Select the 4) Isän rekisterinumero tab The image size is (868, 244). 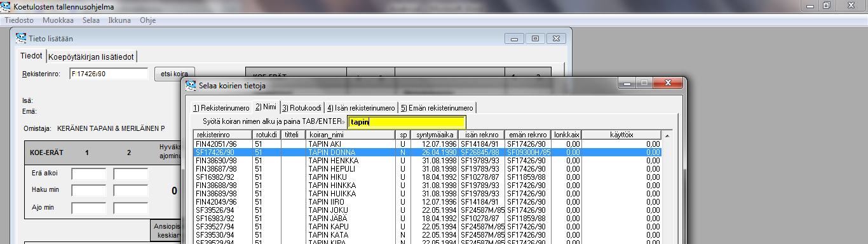tap(361, 108)
